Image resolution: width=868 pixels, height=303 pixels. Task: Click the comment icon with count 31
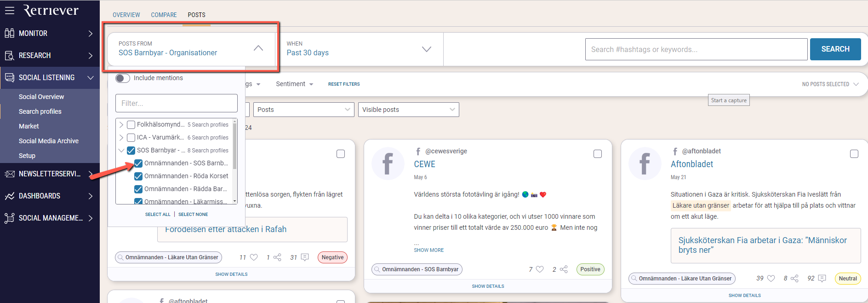(x=304, y=257)
